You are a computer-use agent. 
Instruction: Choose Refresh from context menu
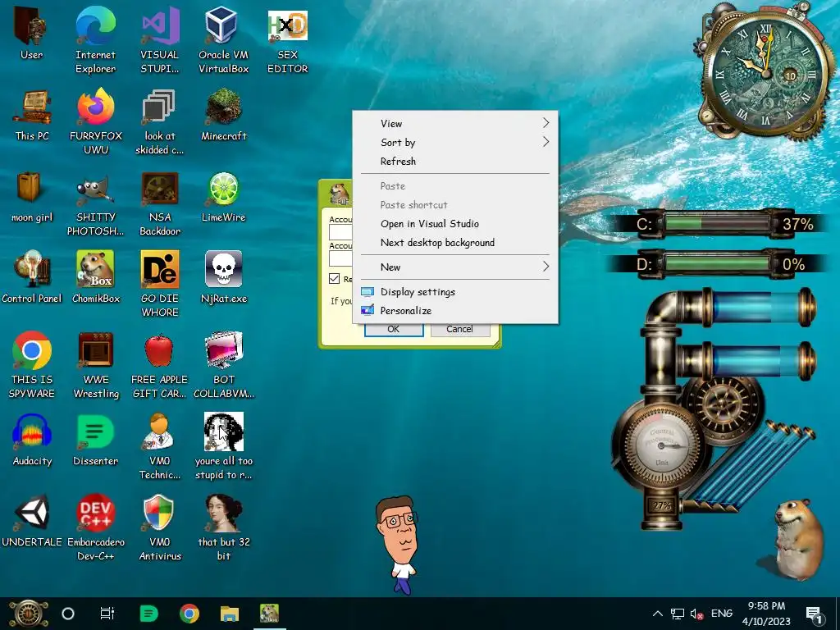coord(454,162)
